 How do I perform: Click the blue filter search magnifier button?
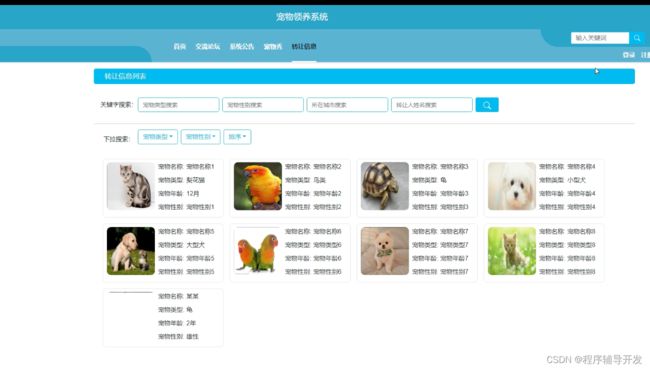(x=487, y=105)
